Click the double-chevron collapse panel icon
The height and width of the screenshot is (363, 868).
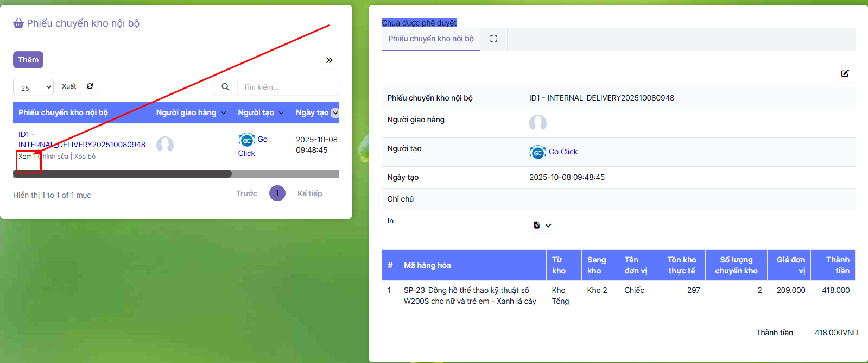coord(329,60)
